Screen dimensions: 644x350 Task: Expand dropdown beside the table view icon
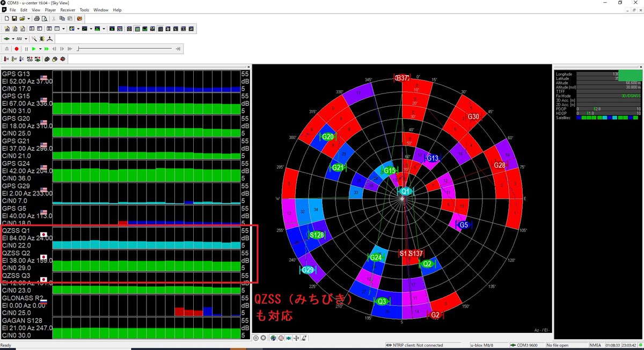[64, 29]
